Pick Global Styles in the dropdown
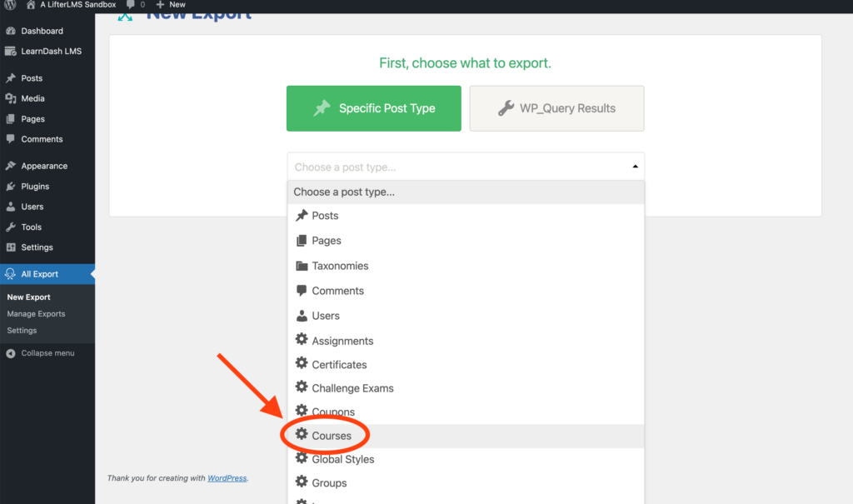 tap(466, 459)
